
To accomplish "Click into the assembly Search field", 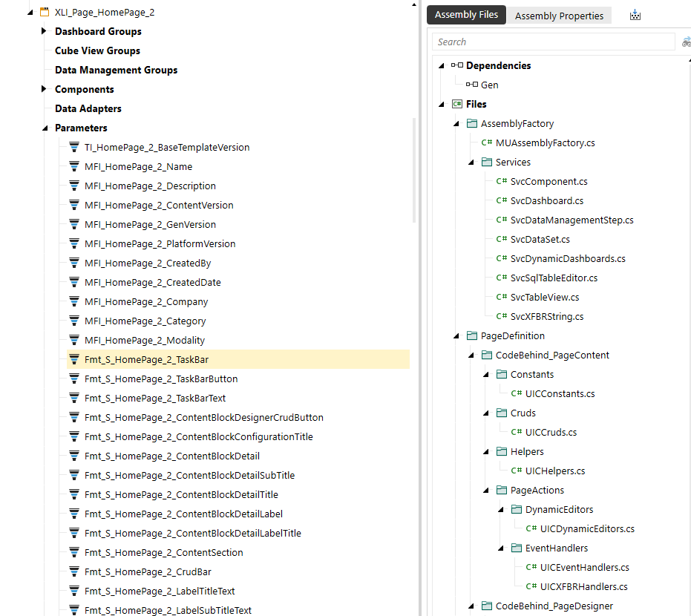I will 553,42.
